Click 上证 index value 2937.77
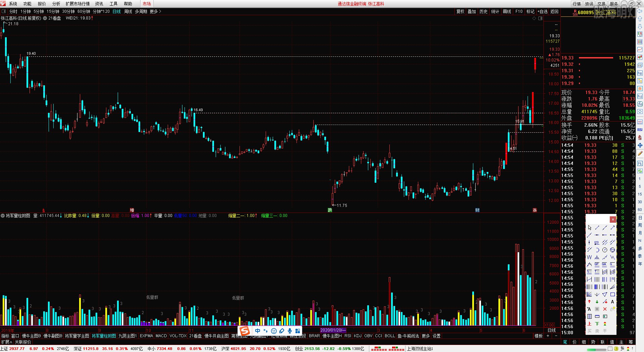The height and width of the screenshot is (352, 644). [x=17, y=349]
